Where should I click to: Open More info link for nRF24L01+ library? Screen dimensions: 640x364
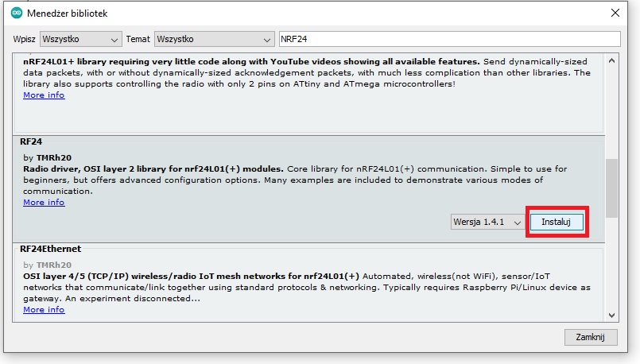click(x=44, y=95)
